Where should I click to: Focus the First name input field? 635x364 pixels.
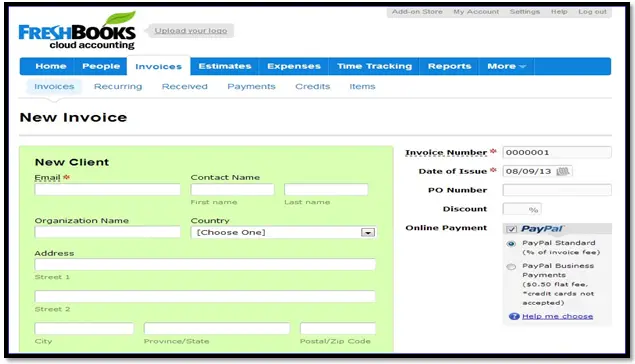(232, 189)
